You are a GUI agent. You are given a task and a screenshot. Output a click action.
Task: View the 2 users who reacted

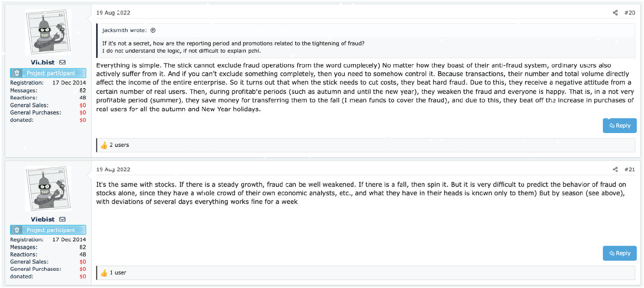click(119, 145)
